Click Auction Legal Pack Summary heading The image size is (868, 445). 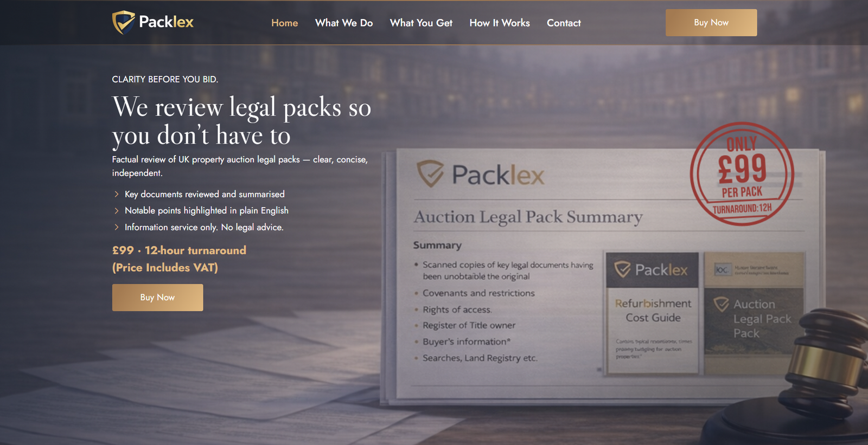pos(528,217)
